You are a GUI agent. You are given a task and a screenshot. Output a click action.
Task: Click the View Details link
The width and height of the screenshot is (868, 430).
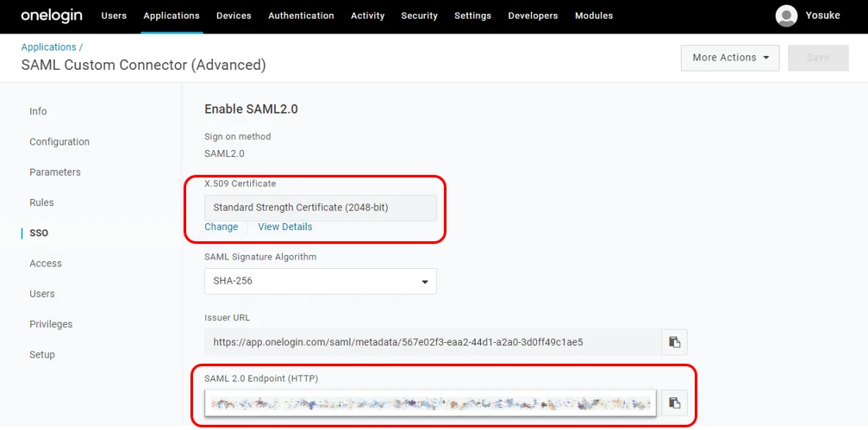click(x=285, y=227)
